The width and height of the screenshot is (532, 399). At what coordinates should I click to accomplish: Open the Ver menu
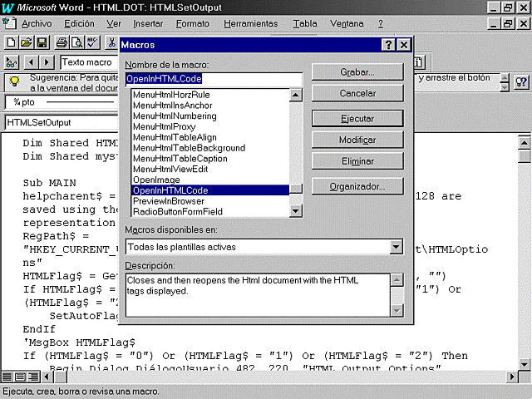114,24
